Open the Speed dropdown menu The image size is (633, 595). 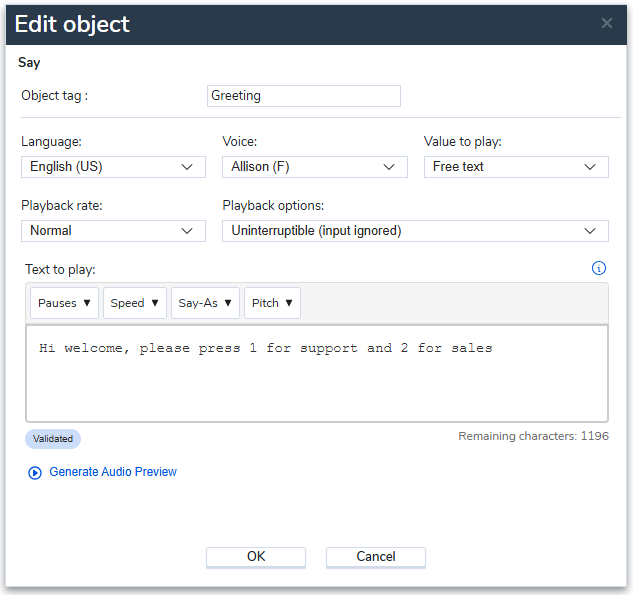[x=134, y=303]
